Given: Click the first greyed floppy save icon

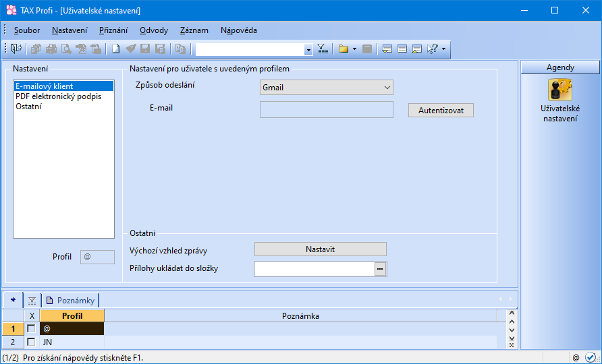Looking at the screenshot, I should 145,49.
